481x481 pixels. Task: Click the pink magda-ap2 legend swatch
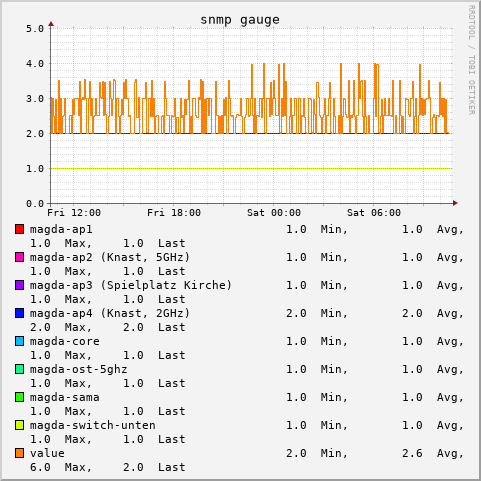coord(19,257)
